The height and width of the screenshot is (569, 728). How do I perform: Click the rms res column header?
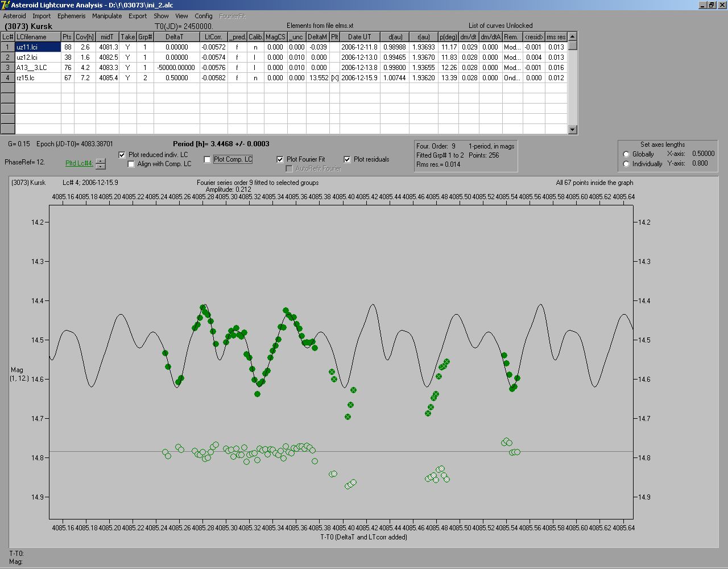coord(556,37)
